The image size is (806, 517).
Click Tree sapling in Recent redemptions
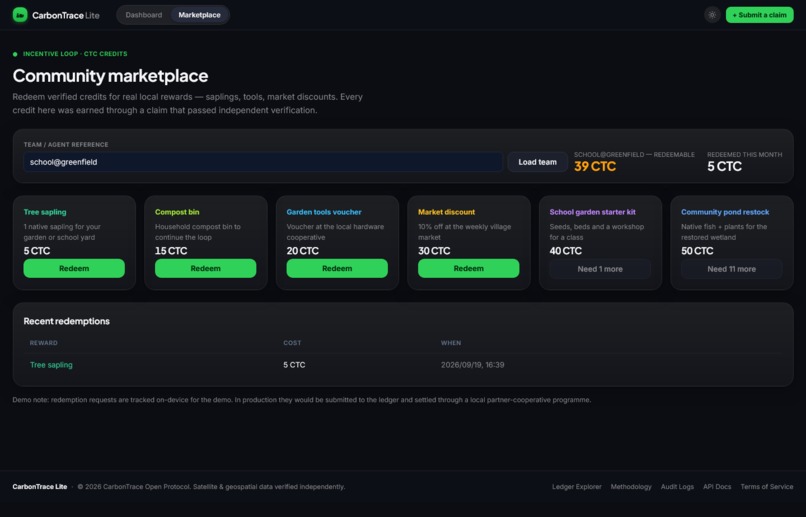click(x=51, y=365)
